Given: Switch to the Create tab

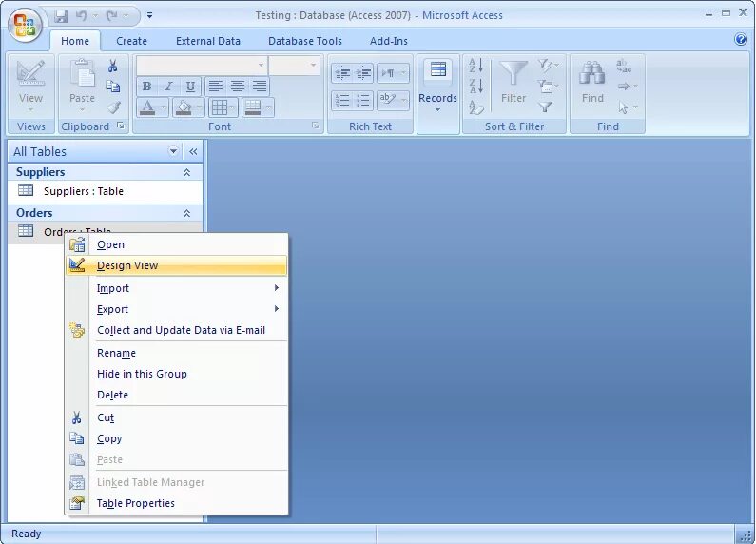Looking at the screenshot, I should 131,41.
